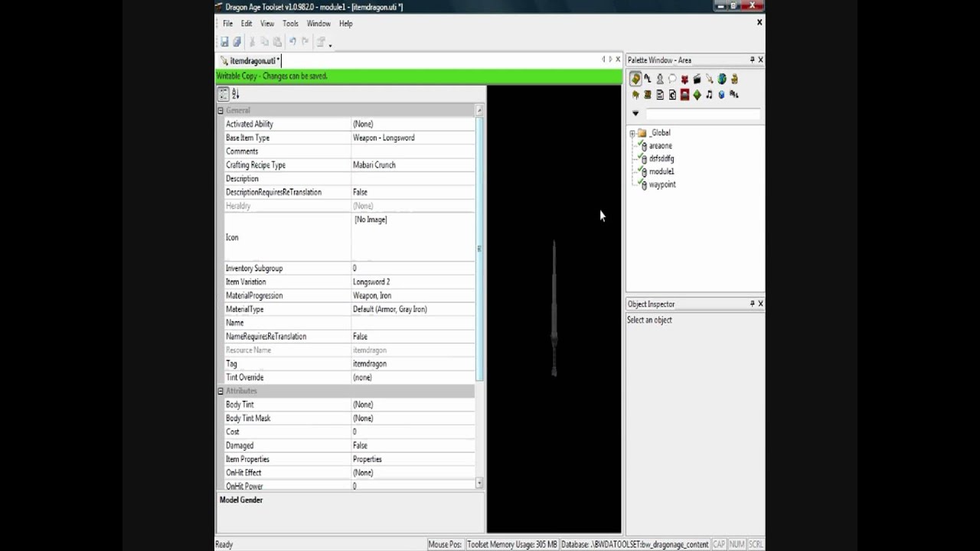Pin the Palette Window panel
Viewport: 980px width, 551px height.
click(x=752, y=60)
